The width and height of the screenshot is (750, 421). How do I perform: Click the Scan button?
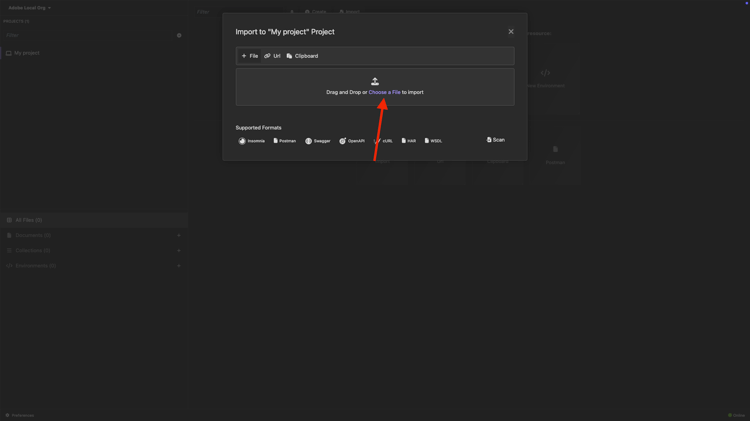[x=496, y=140]
